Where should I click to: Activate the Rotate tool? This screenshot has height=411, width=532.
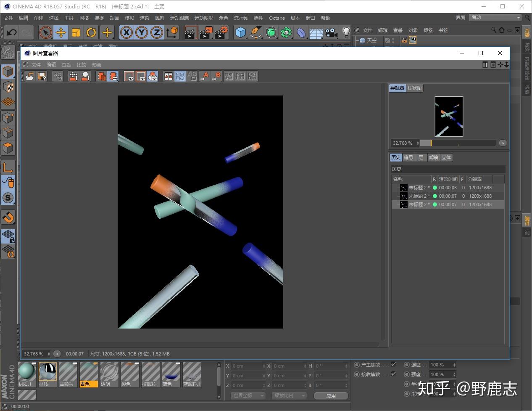click(x=91, y=32)
